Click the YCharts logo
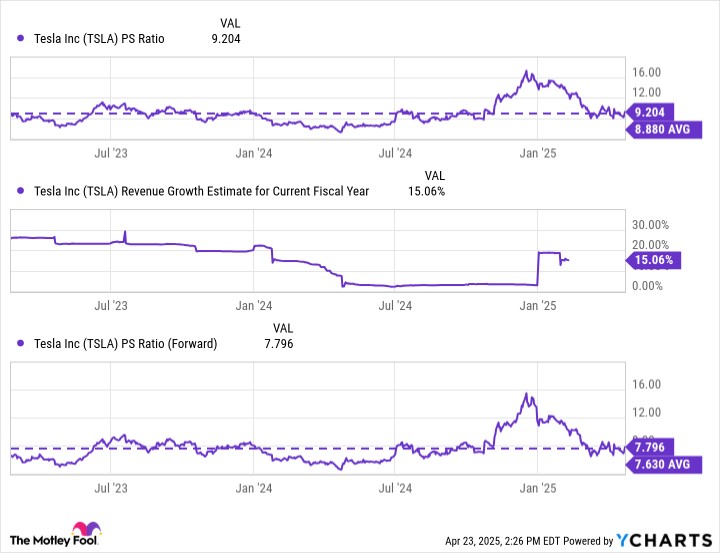Image resolution: width=720 pixels, height=553 pixels. pos(664,540)
